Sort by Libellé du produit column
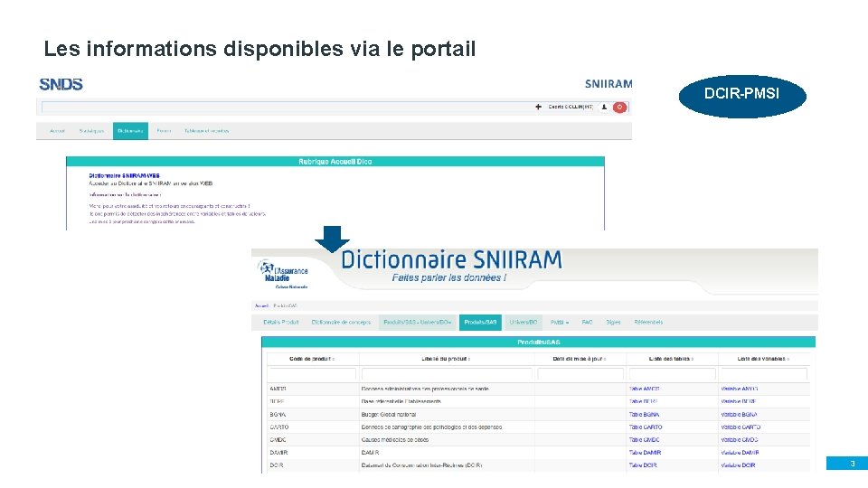 tap(446, 359)
